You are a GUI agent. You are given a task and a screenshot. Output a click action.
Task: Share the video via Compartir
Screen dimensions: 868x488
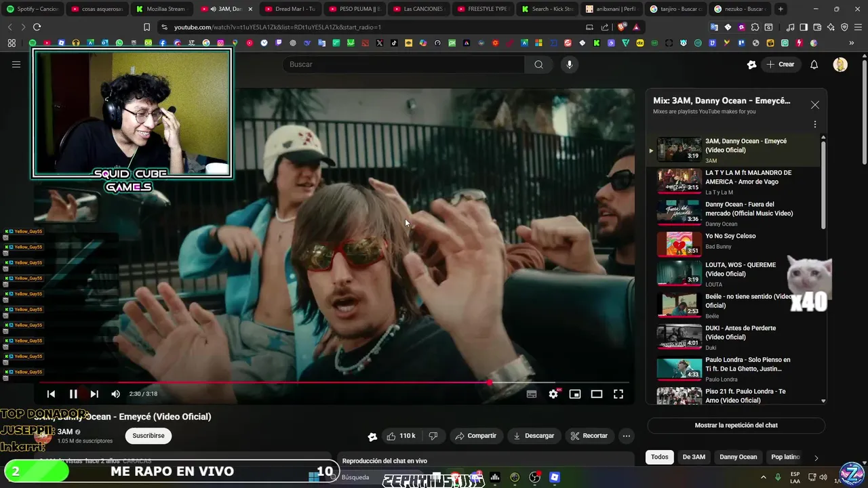pos(475,436)
